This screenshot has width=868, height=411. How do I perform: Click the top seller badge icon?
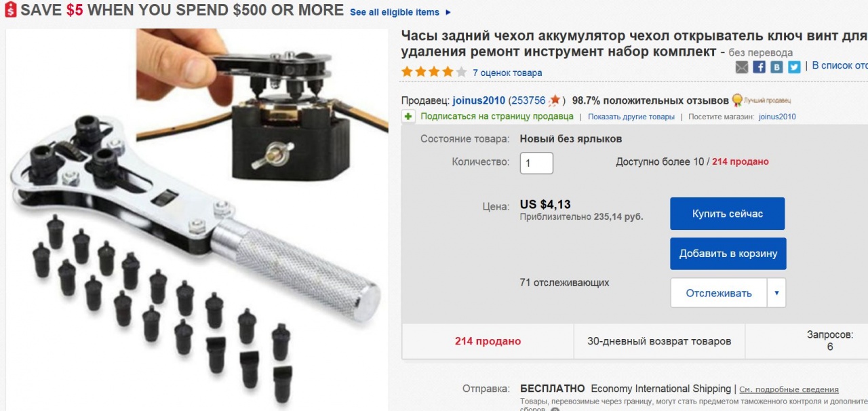[x=736, y=100]
